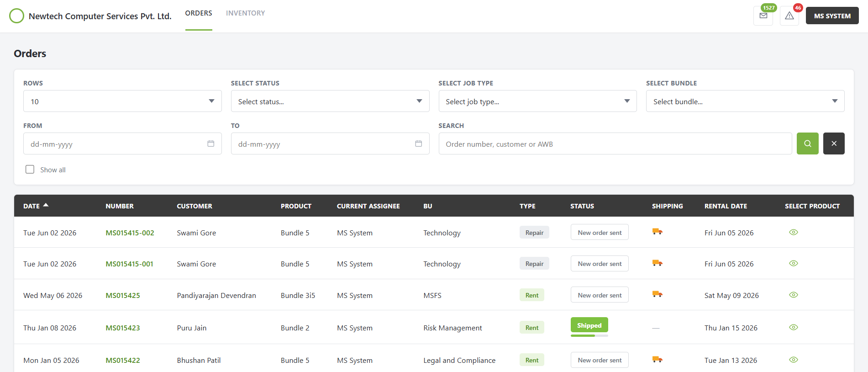Screen dimensions: 868x372
Task: Click shipping truck icon for MS015425
Action: tap(658, 294)
